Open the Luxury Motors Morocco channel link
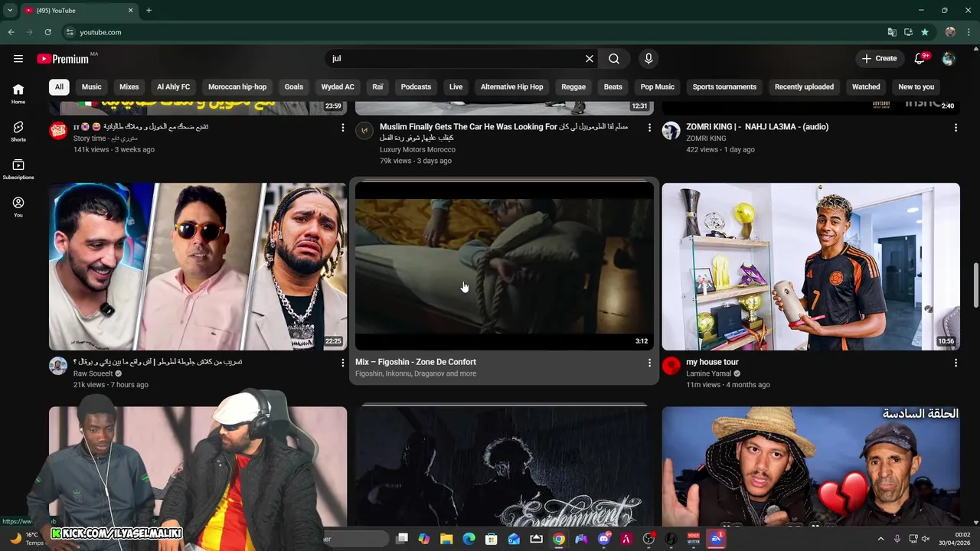The width and height of the screenshot is (980, 551). 417,149
